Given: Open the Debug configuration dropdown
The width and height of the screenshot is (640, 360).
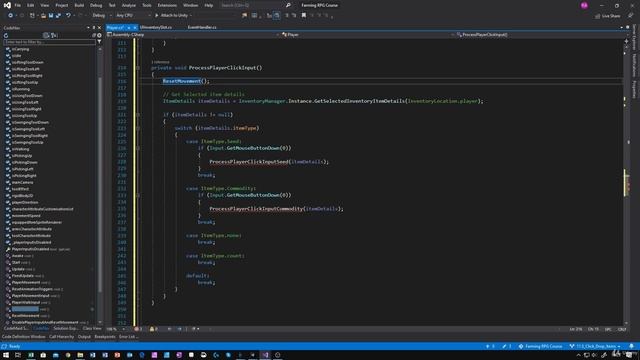Looking at the screenshot, I should (102, 16).
